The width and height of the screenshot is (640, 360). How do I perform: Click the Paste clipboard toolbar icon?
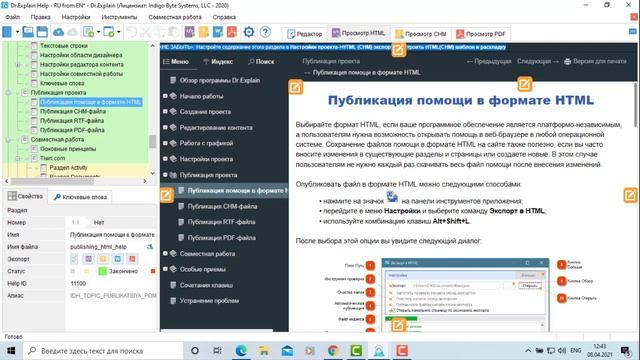pyautogui.click(x=173, y=32)
